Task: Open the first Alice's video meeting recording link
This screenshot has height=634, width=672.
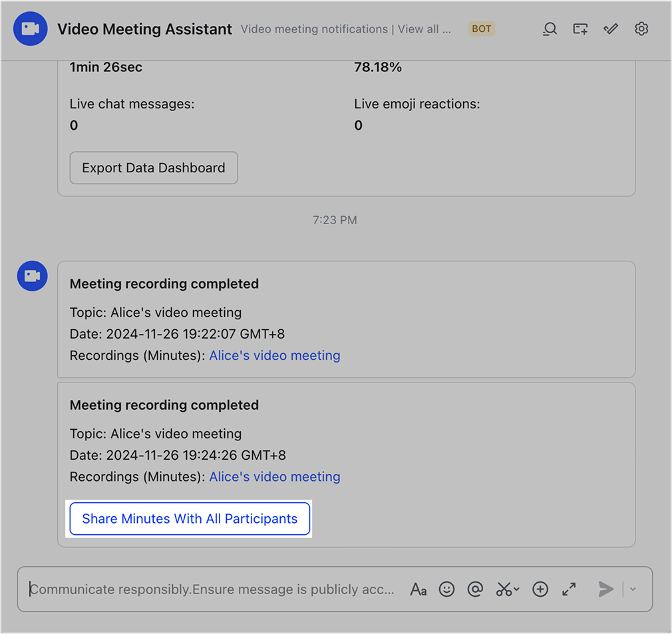Action: point(274,355)
